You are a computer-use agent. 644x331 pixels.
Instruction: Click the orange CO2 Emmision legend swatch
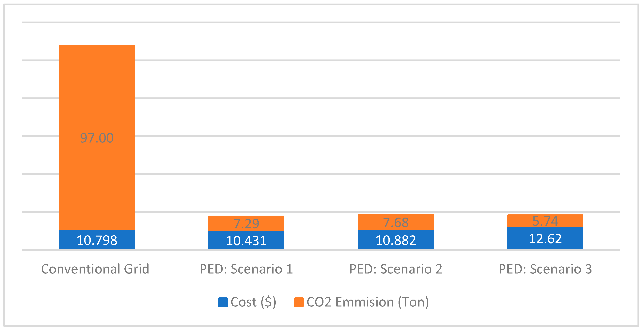pos(299,302)
